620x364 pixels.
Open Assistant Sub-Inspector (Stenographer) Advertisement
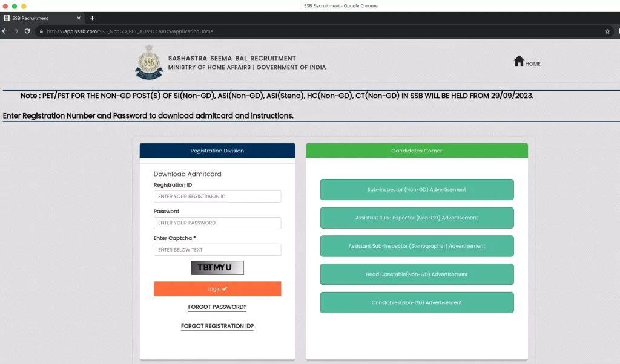pos(417,246)
